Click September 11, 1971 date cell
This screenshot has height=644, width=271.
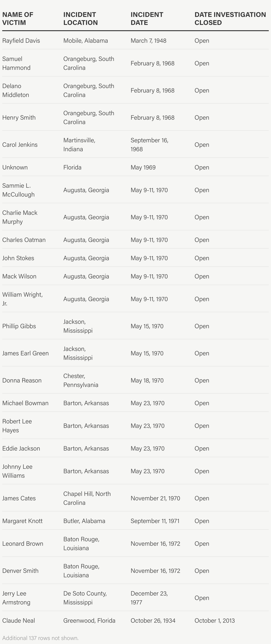155,521
